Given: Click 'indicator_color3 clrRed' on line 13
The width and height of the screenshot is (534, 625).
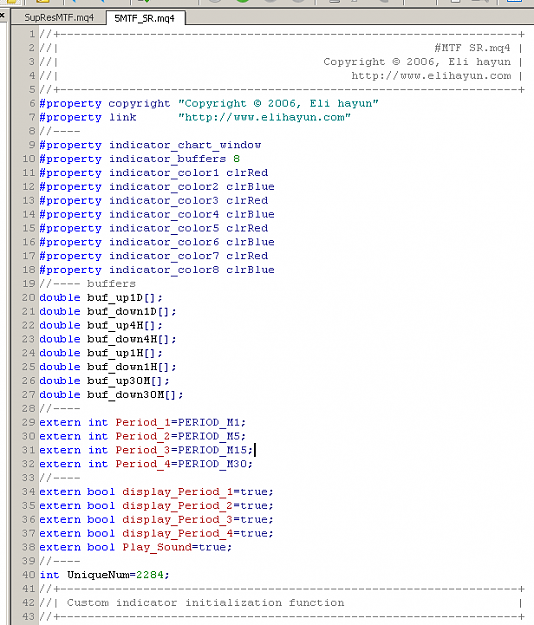Looking at the screenshot, I should [188, 200].
